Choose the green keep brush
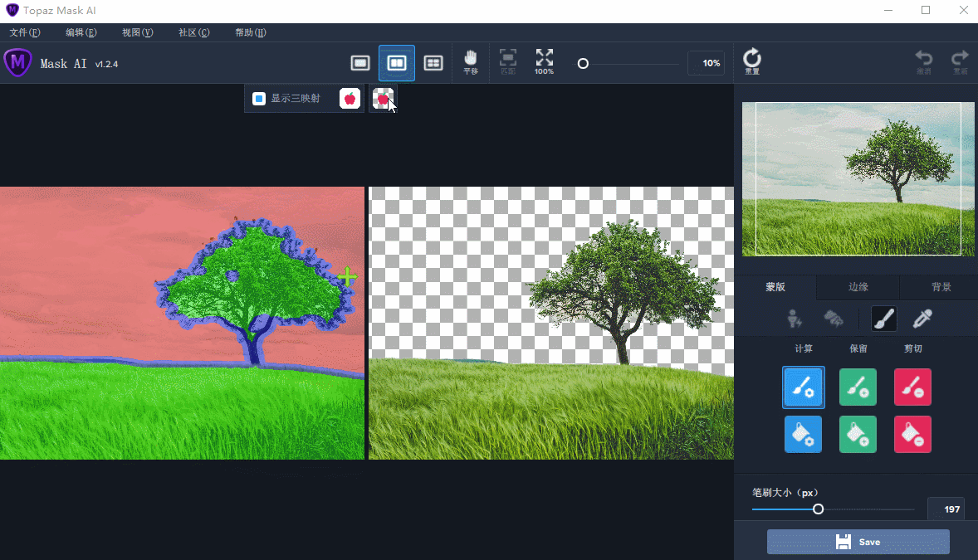This screenshot has height=560, width=978. tap(858, 387)
